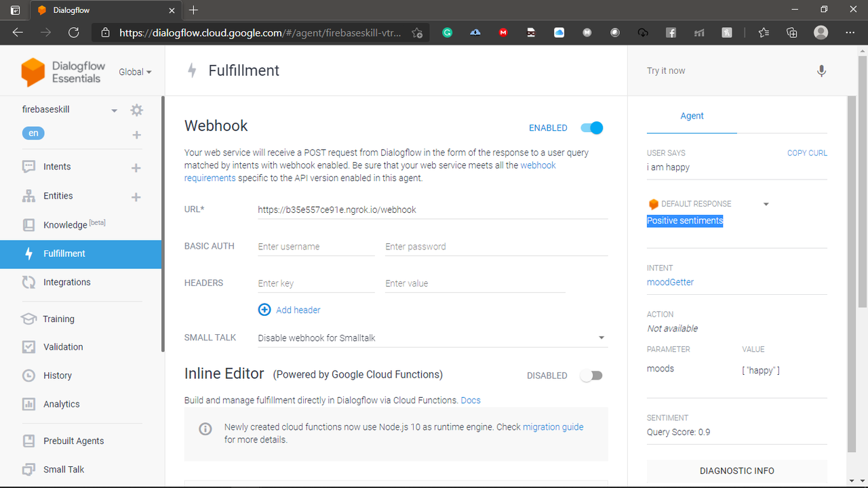Click the Diagnostic Info button

[x=736, y=470]
